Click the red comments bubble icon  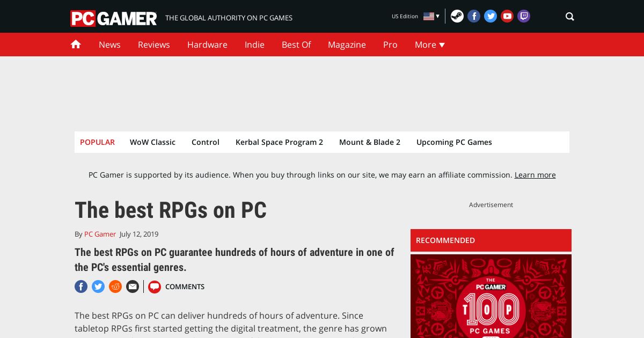[155, 287]
